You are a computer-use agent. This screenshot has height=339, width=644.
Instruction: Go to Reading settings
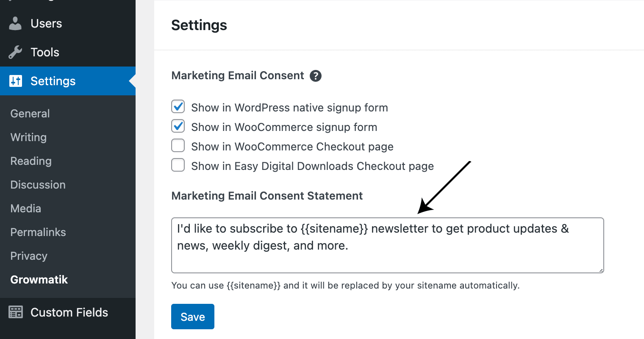click(x=31, y=161)
